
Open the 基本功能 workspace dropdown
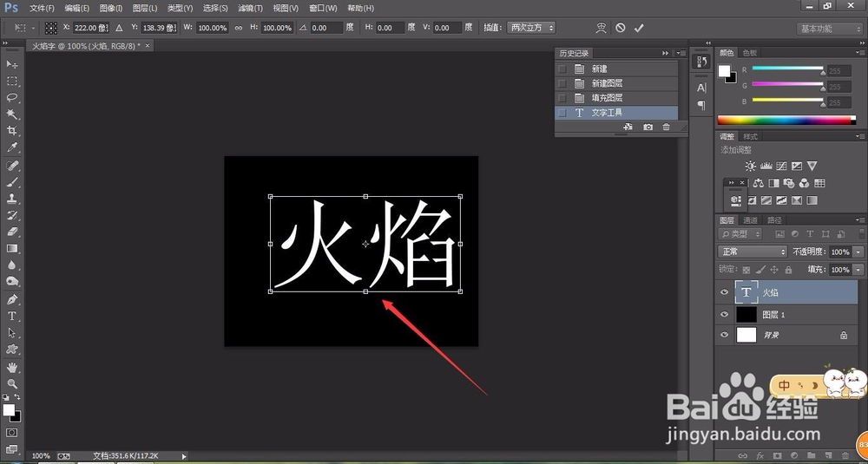coord(830,29)
